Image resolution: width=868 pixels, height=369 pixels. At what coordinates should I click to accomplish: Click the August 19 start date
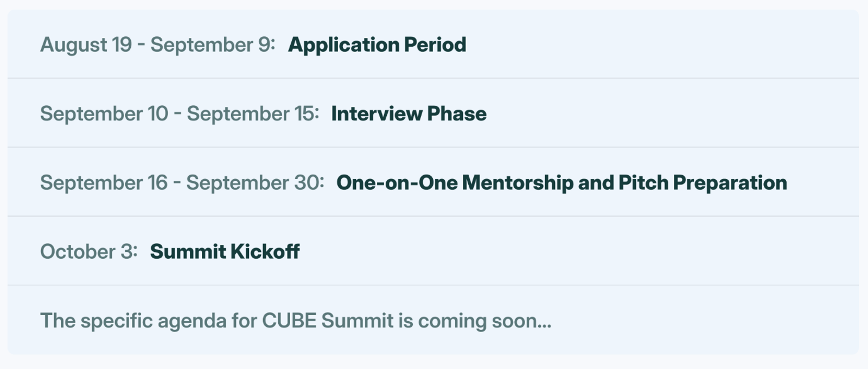86,44
